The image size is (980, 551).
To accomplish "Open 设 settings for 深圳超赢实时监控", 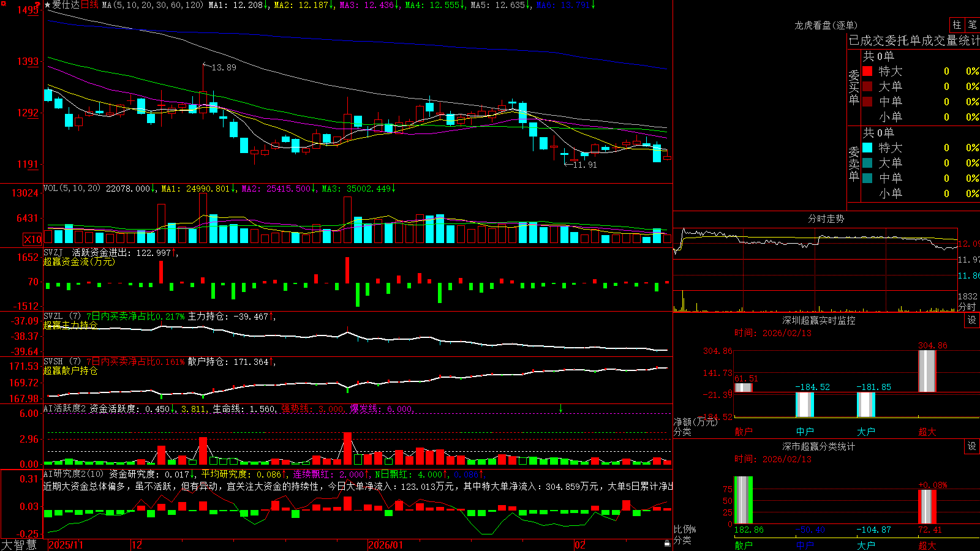I will tap(972, 320).
